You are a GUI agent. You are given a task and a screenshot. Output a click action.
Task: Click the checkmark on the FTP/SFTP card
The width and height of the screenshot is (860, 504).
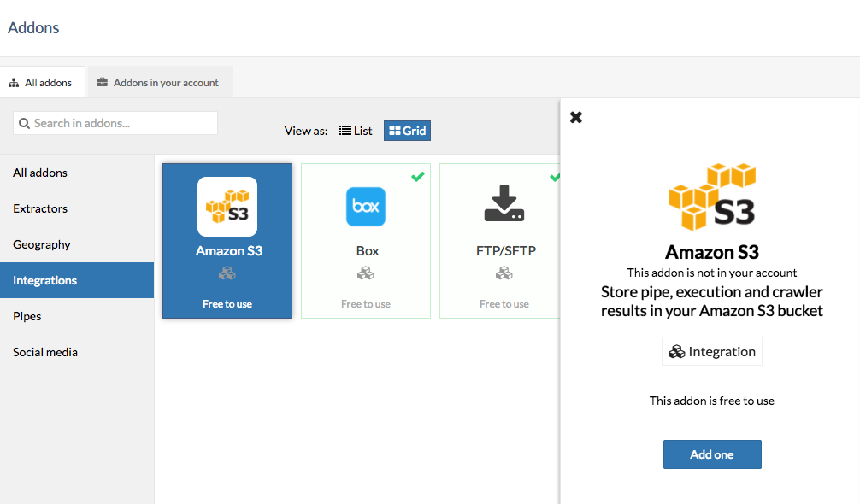[x=556, y=178]
